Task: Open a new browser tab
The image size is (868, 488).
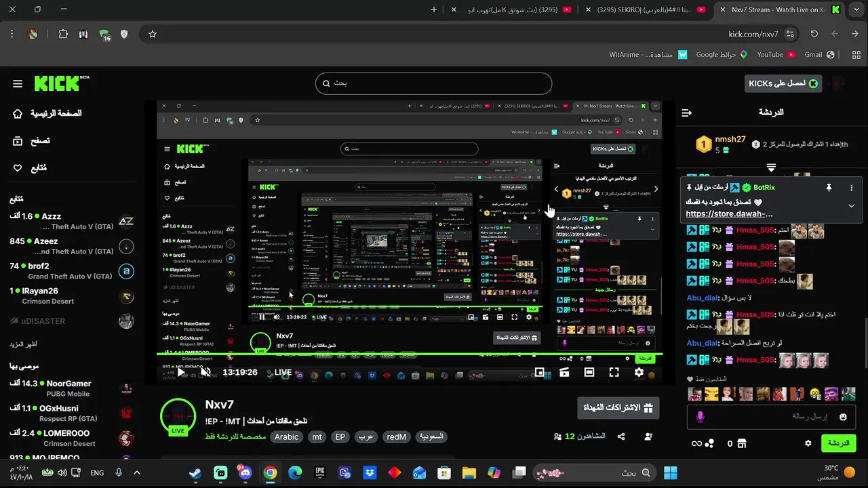Action: point(434,9)
